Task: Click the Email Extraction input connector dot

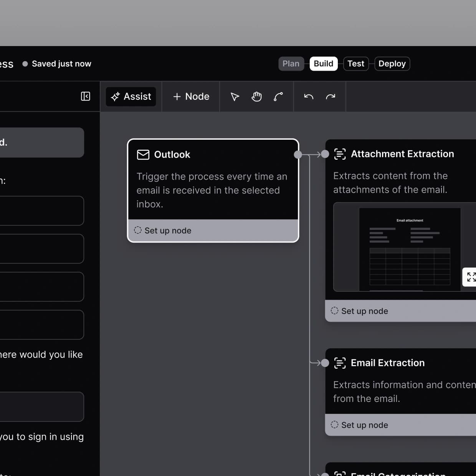Action: coord(325,363)
